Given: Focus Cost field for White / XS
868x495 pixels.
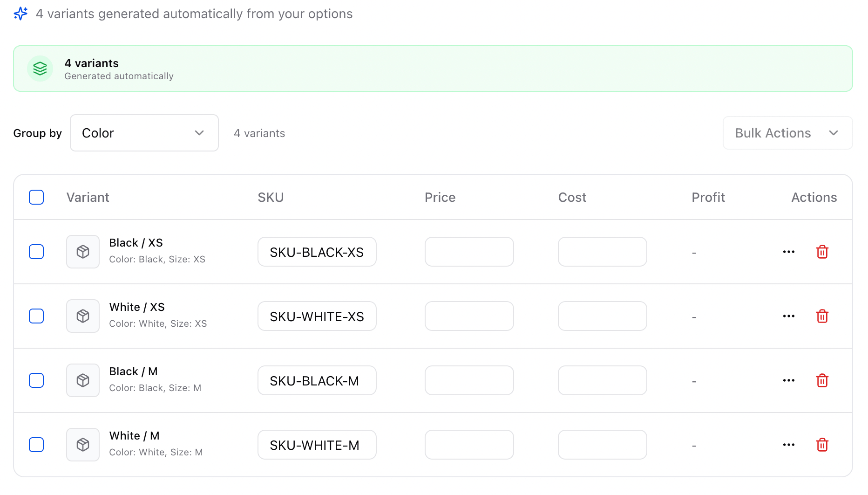Looking at the screenshot, I should click(x=603, y=316).
